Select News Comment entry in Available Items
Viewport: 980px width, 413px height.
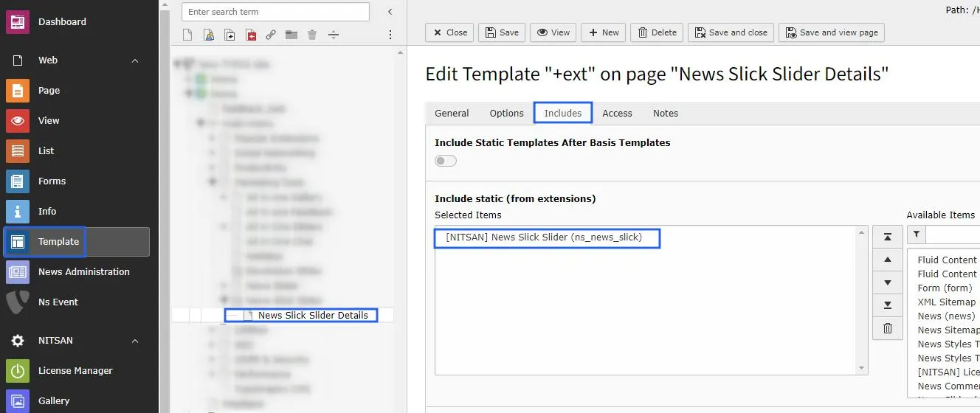(948, 386)
